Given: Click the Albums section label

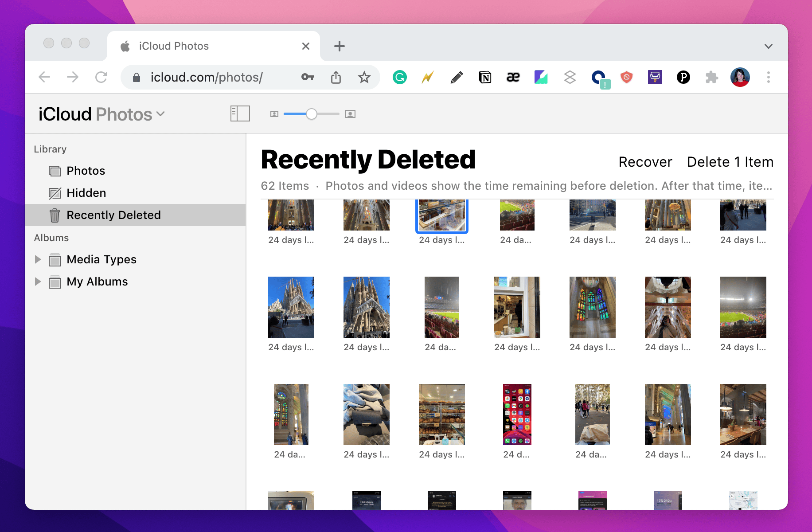Looking at the screenshot, I should (51, 238).
